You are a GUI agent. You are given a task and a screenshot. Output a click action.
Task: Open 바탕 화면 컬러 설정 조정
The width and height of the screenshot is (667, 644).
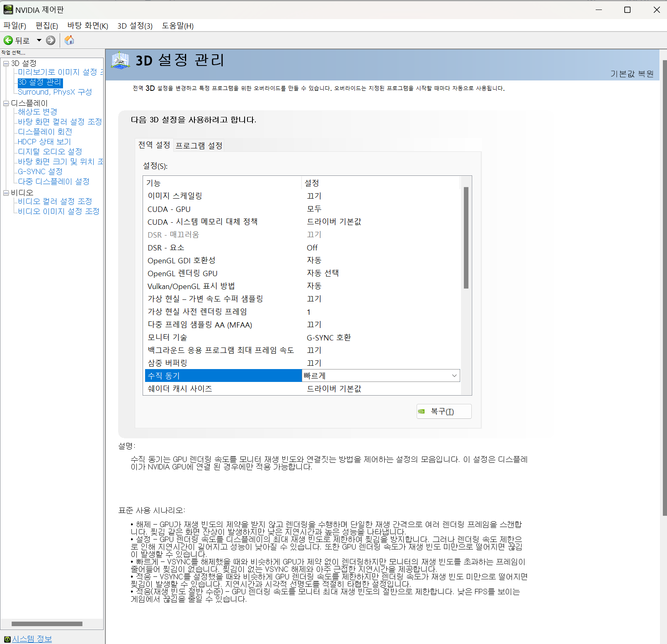(x=60, y=122)
